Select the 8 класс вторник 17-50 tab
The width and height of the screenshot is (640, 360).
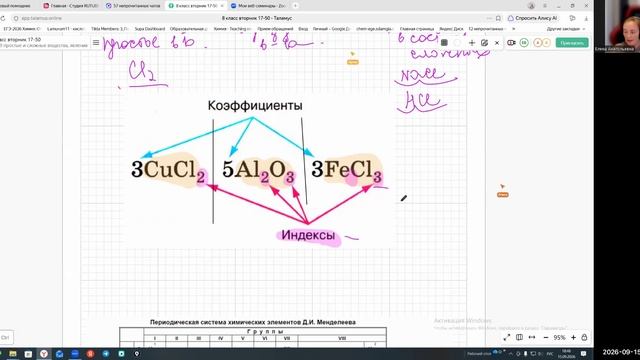point(196,6)
